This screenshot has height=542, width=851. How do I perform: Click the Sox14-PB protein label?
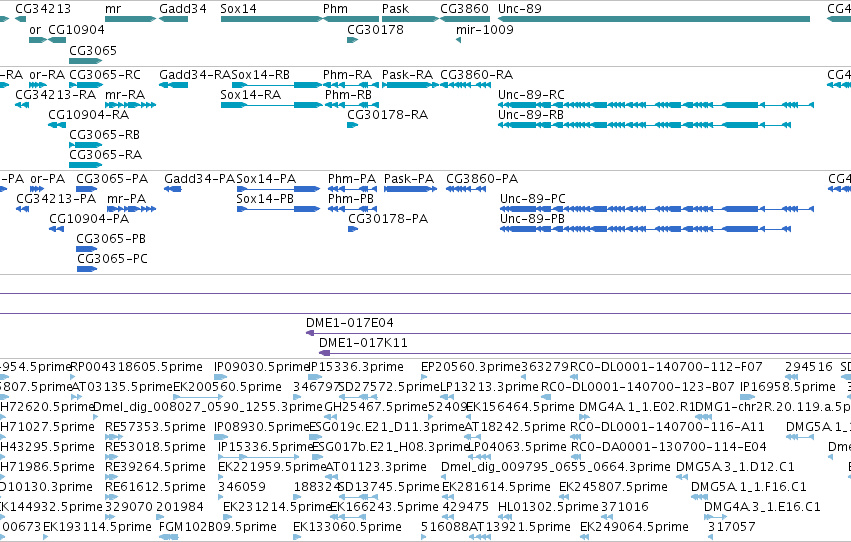pyautogui.click(x=265, y=199)
